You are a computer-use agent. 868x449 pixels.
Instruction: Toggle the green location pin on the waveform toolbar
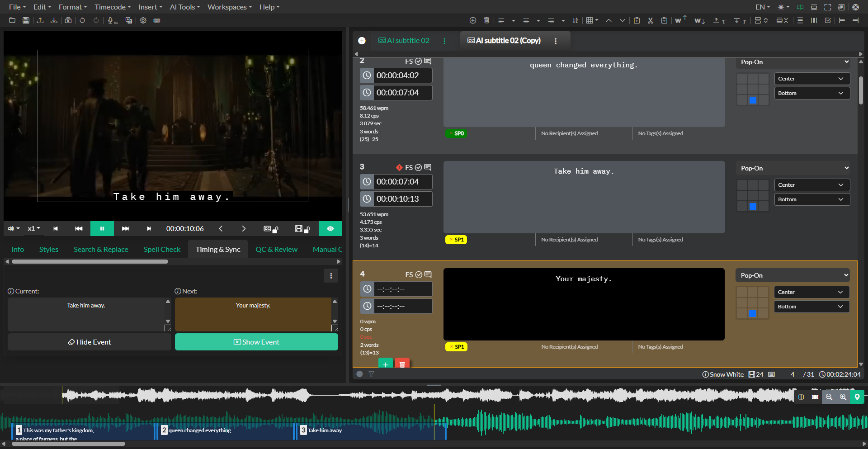[857, 397]
